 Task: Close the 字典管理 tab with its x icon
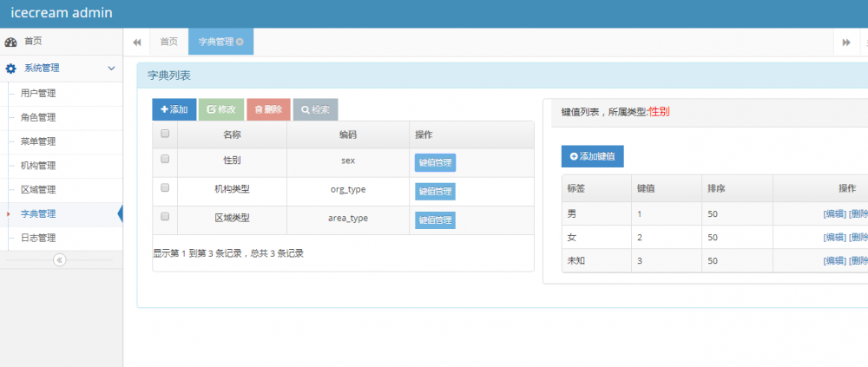click(x=240, y=42)
